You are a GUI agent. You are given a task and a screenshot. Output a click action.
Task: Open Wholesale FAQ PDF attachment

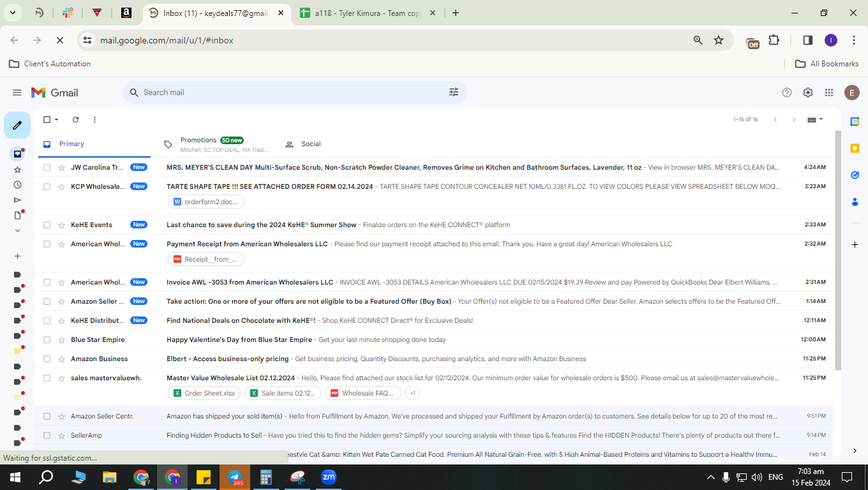(x=363, y=393)
